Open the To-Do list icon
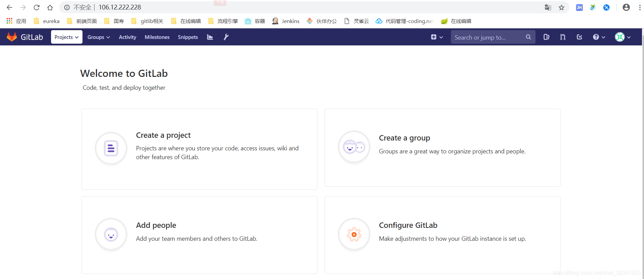Screen dimensions: 644x279 (579, 37)
